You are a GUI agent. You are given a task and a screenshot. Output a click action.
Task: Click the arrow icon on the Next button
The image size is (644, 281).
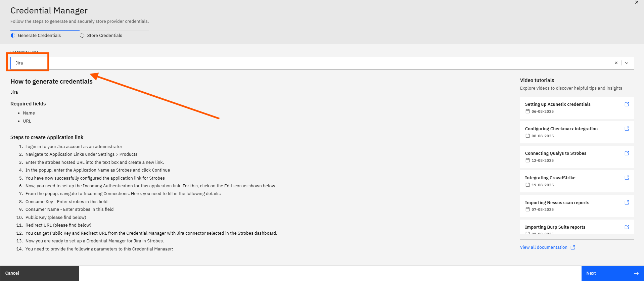point(636,273)
